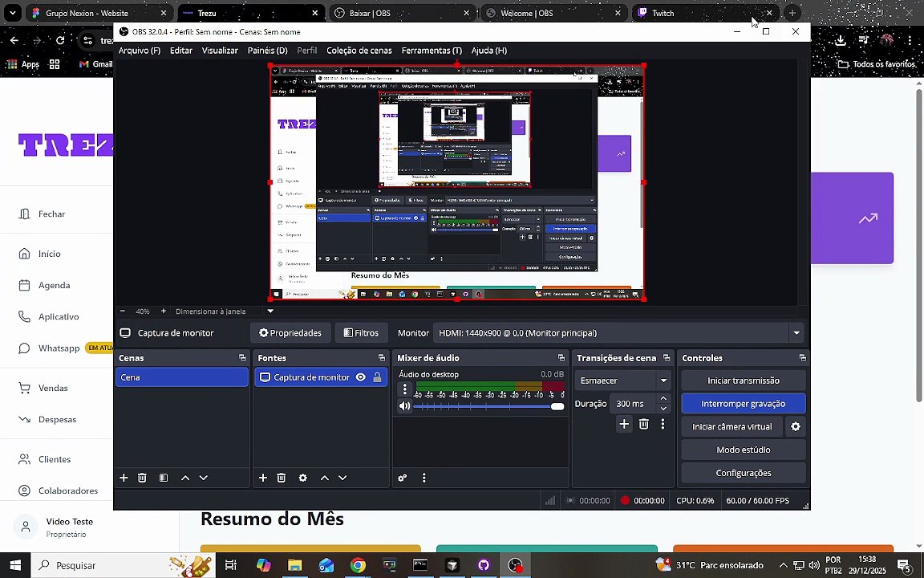Open File Explorer from taskbar

pos(294,566)
